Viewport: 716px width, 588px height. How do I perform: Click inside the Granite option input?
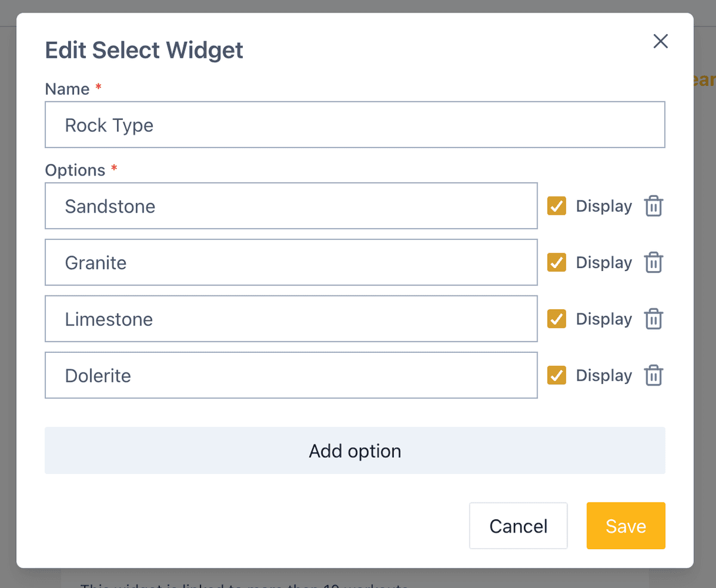[x=291, y=262]
